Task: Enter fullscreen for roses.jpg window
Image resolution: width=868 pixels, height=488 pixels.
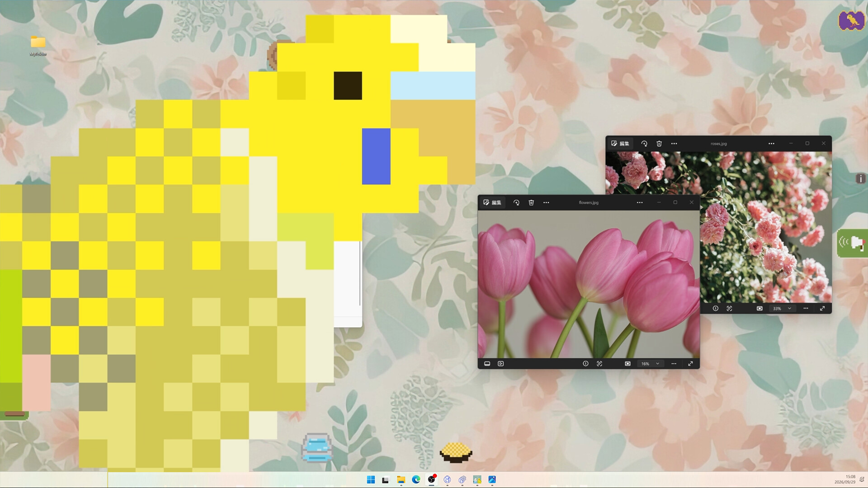Action: click(x=822, y=309)
